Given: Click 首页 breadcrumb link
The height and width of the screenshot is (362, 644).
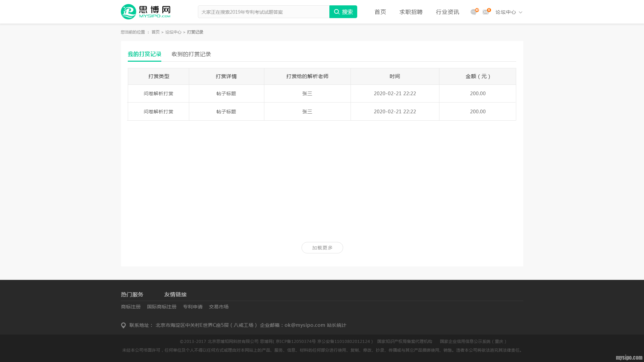Looking at the screenshot, I should tap(155, 32).
